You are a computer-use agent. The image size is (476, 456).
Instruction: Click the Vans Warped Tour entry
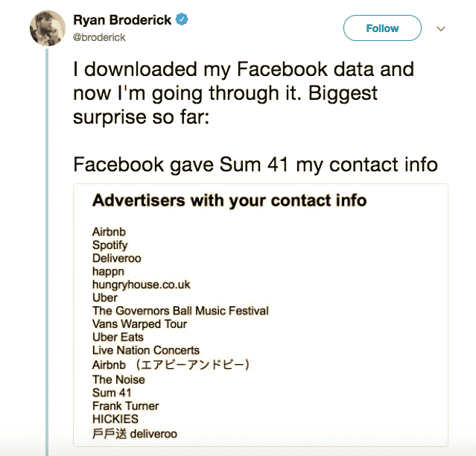[x=139, y=324]
